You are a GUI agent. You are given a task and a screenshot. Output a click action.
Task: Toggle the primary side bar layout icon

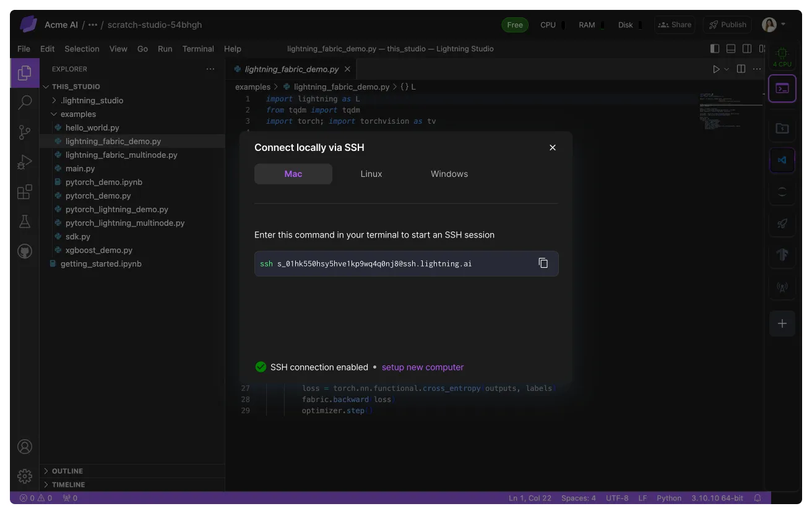point(715,49)
